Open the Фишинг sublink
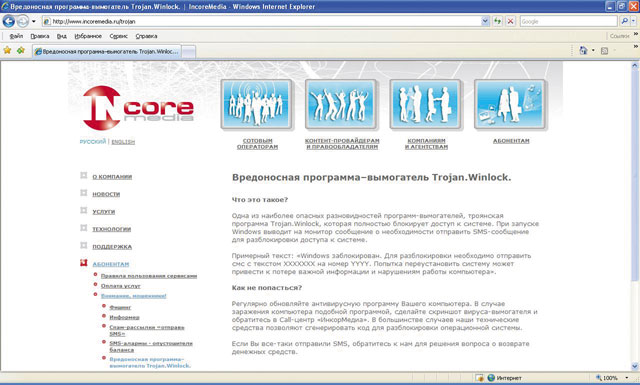Viewport: 640px width, 385px height. [120, 307]
